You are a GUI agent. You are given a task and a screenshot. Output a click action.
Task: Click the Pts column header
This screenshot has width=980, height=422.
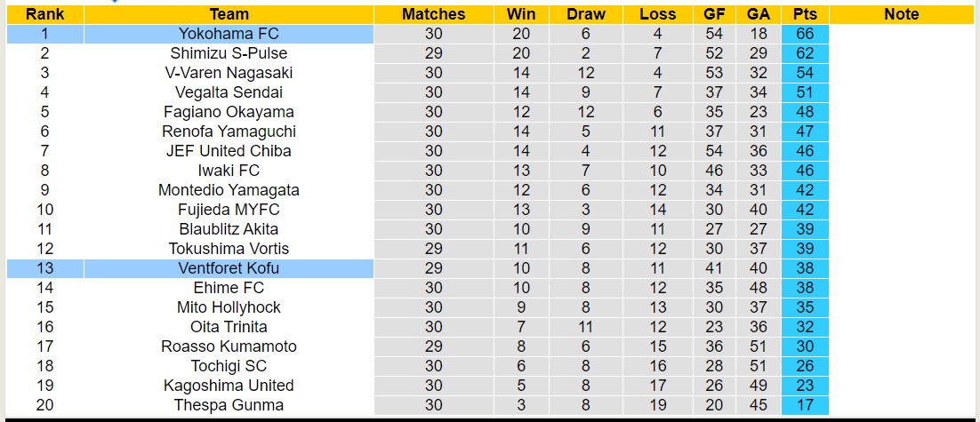[806, 14]
